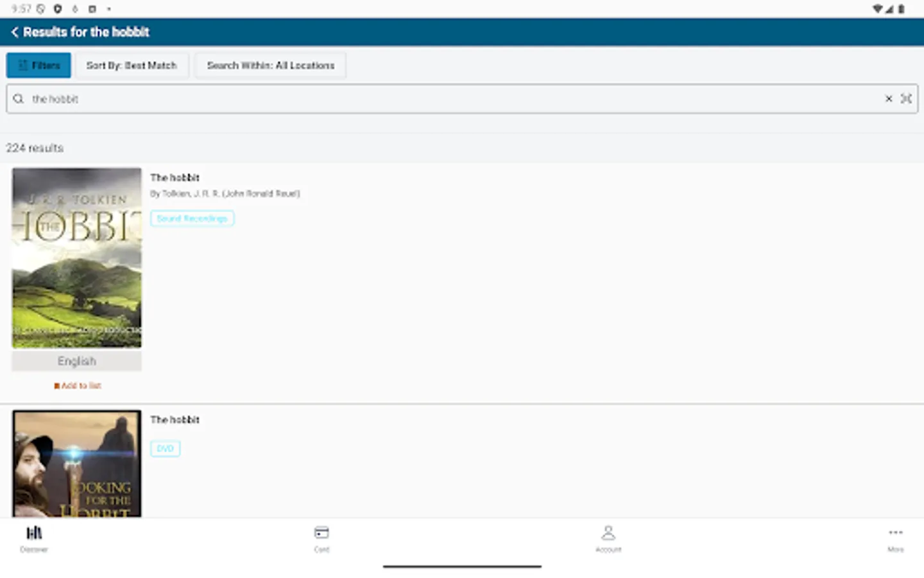Change Sort By: Best Match
This screenshot has width=924, height=578.
click(x=132, y=65)
